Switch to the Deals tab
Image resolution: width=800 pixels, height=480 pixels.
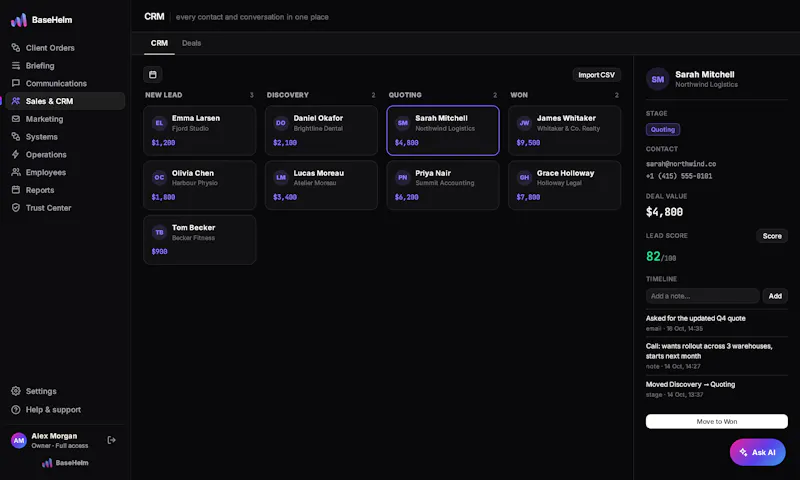[x=191, y=43]
